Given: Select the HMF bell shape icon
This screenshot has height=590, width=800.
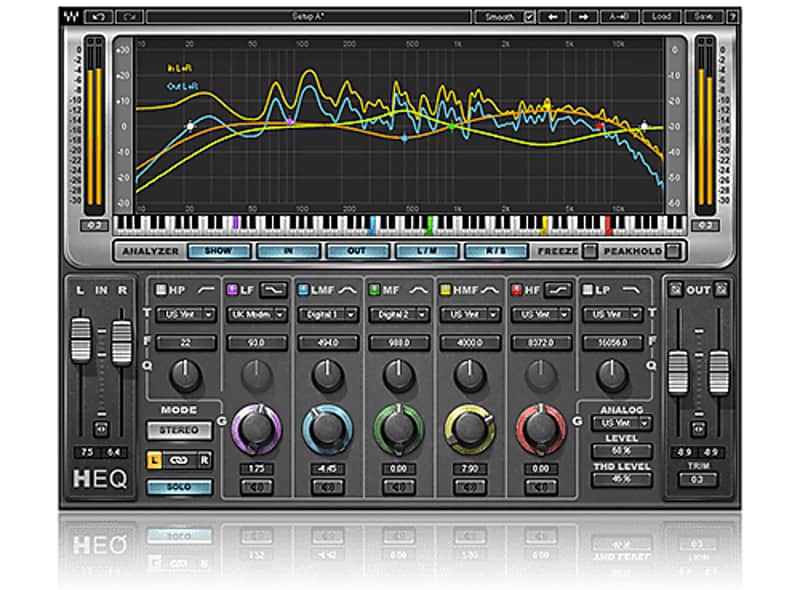Looking at the screenshot, I should coord(490,290).
